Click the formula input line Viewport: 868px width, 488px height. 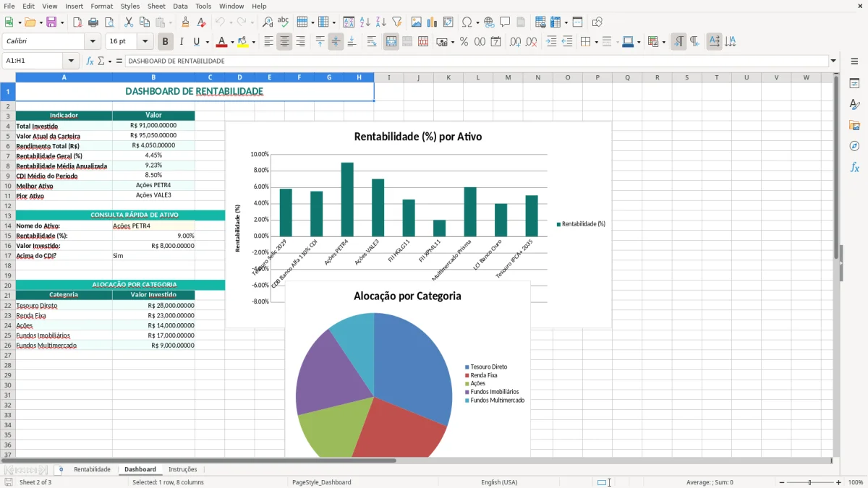[477, 61]
